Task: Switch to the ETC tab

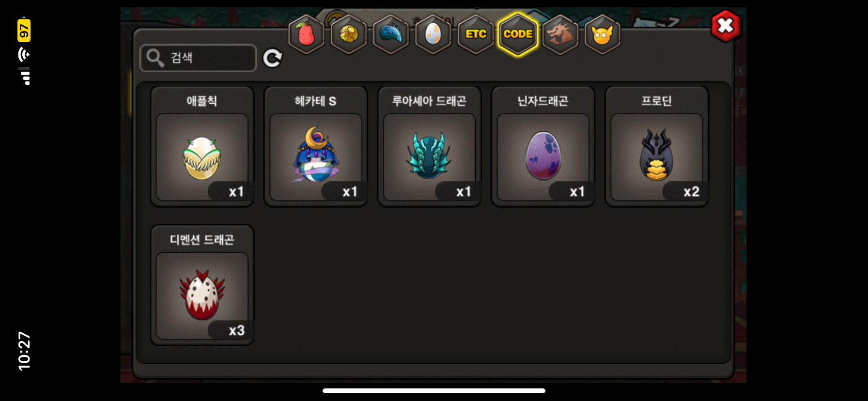Action: 476,34
